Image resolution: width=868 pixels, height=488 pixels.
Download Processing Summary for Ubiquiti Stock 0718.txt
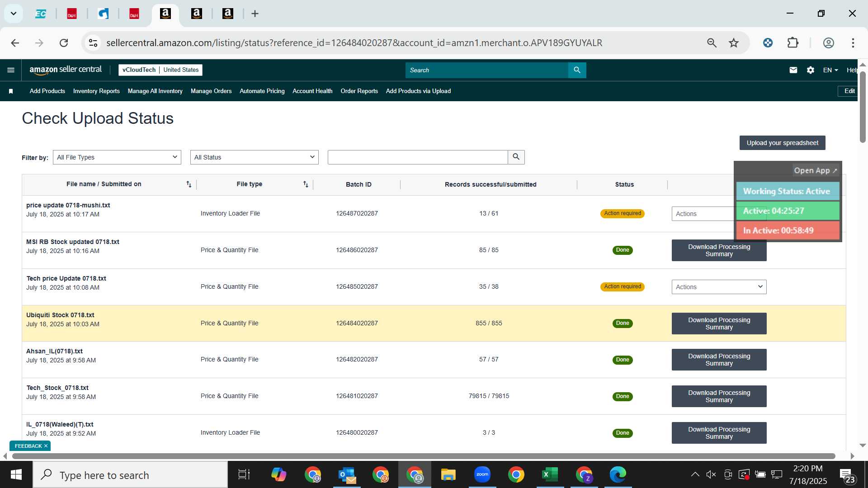coord(719,324)
